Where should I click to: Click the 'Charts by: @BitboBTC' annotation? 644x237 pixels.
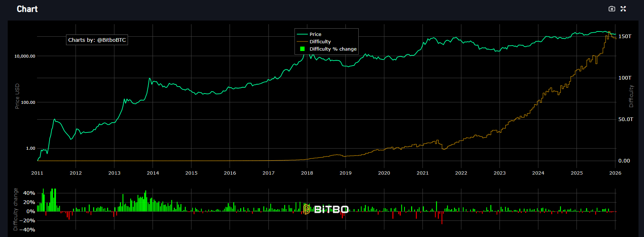[x=97, y=40]
